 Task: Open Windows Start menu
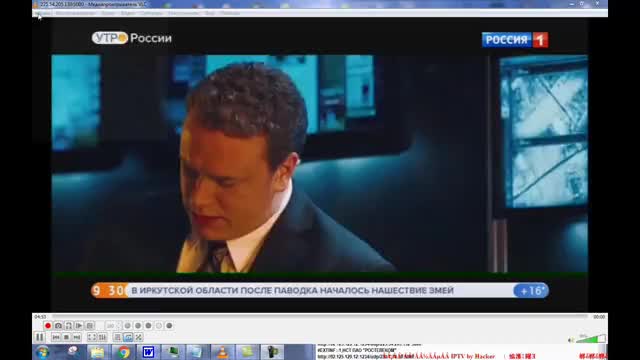point(42,352)
